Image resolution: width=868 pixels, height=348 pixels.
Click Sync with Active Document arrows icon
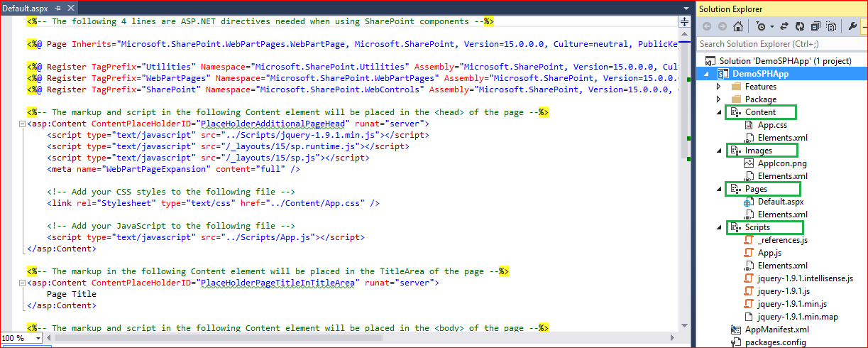point(784,27)
